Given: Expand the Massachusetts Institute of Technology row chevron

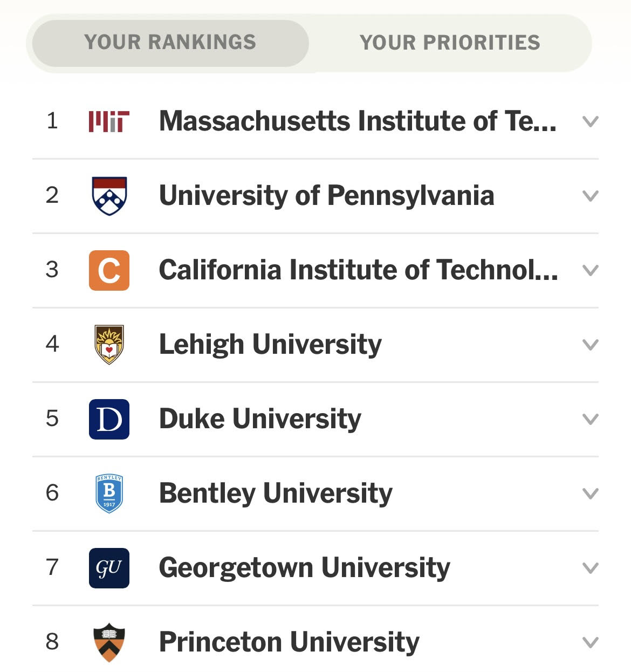Looking at the screenshot, I should pyautogui.click(x=591, y=122).
